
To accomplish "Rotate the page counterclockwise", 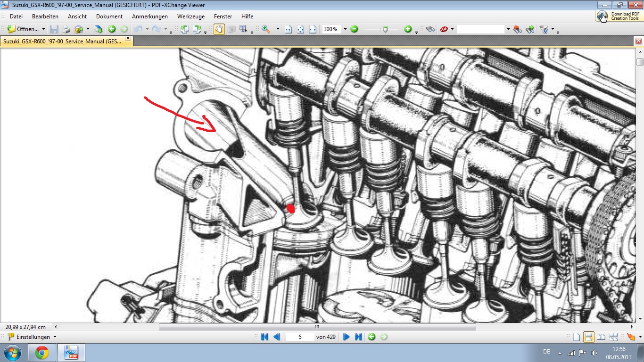I will [x=185, y=29].
